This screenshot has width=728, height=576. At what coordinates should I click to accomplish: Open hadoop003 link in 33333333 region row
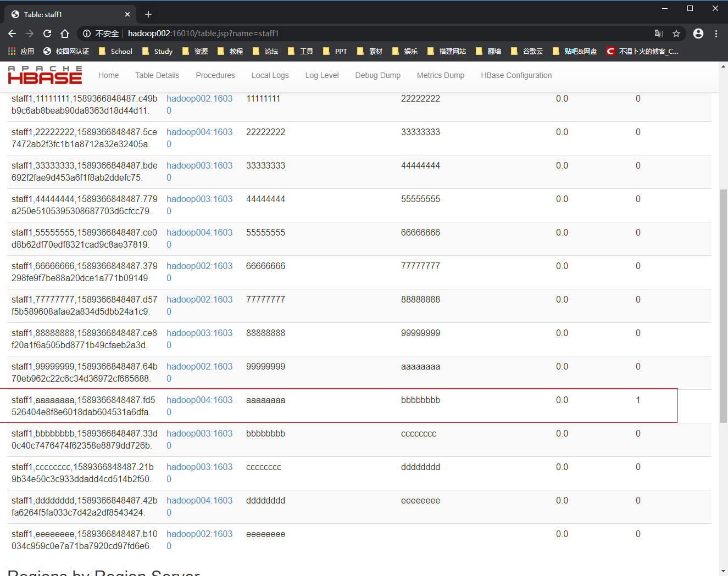[199, 171]
